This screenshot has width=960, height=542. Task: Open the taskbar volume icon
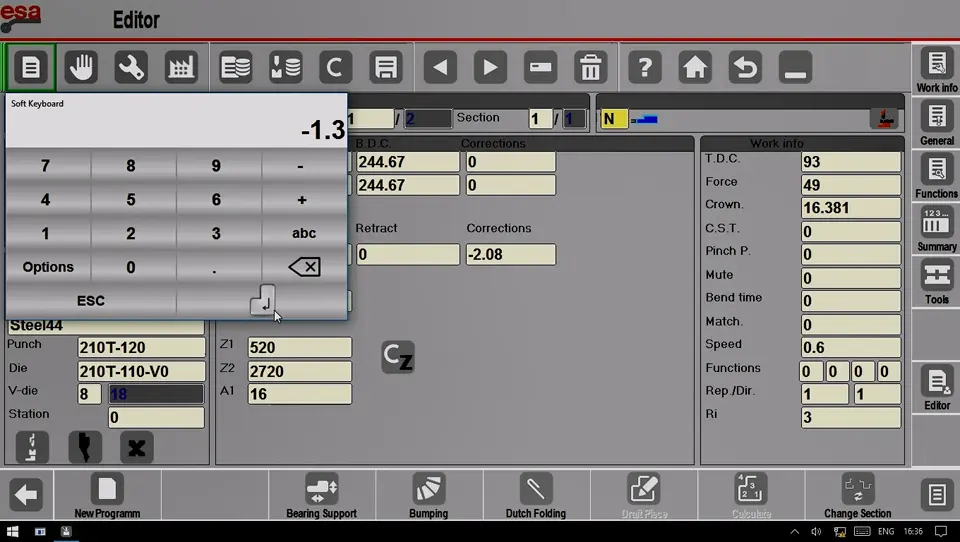[816, 532]
